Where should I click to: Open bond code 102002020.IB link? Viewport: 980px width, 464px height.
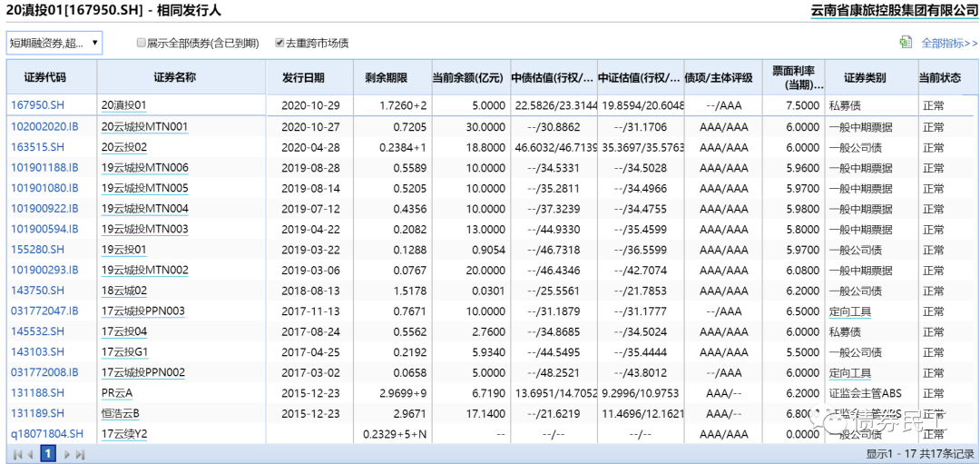(x=44, y=126)
